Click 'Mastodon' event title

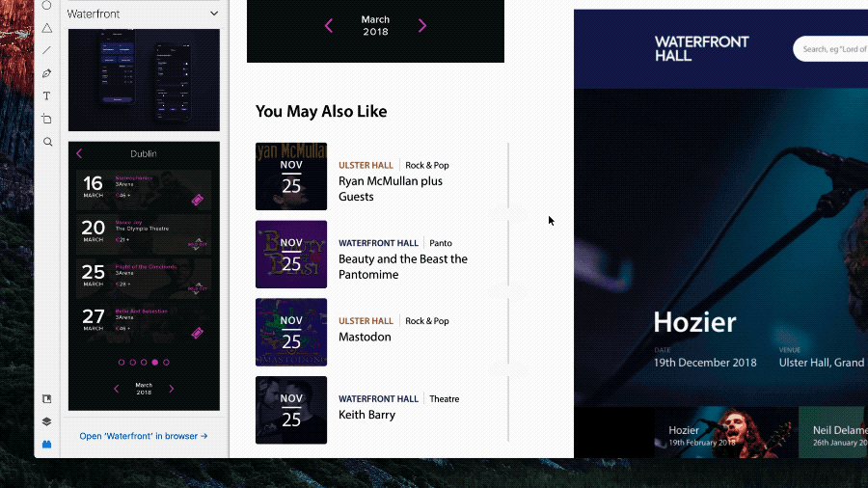point(365,337)
